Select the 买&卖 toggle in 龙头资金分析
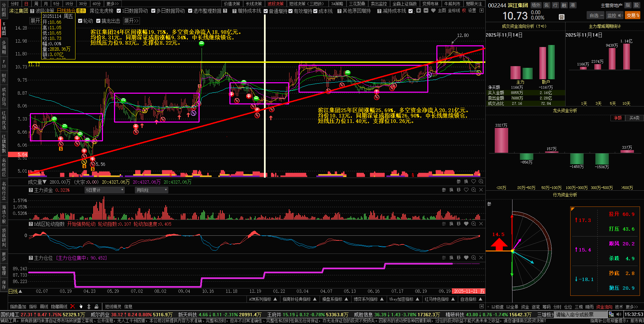644x324 pixels. 634,118
